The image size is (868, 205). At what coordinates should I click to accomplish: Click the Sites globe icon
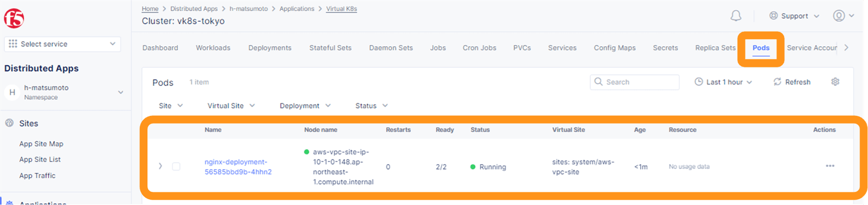pos(9,123)
